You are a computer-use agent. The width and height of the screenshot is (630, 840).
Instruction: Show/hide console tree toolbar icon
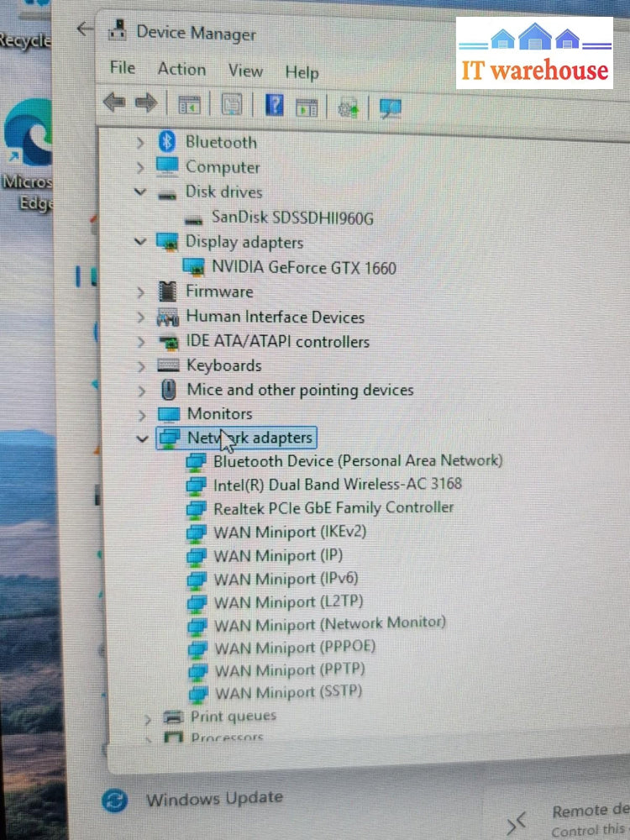[189, 105]
